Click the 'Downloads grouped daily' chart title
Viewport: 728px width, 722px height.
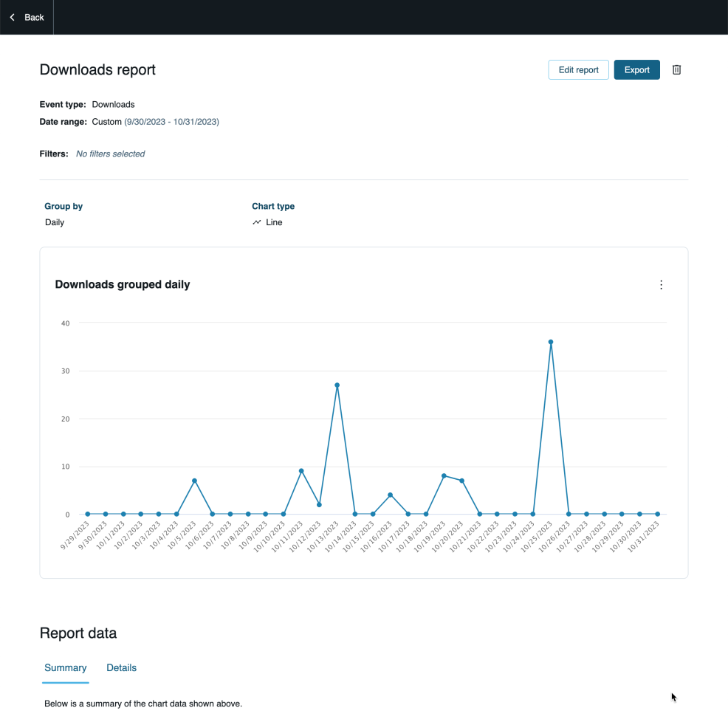point(123,284)
